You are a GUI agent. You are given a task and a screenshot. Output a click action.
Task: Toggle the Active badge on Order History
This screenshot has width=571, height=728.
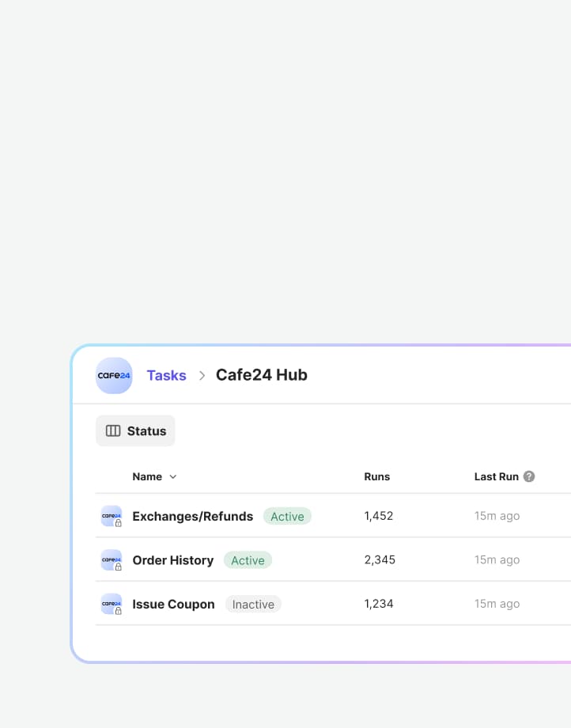point(248,560)
